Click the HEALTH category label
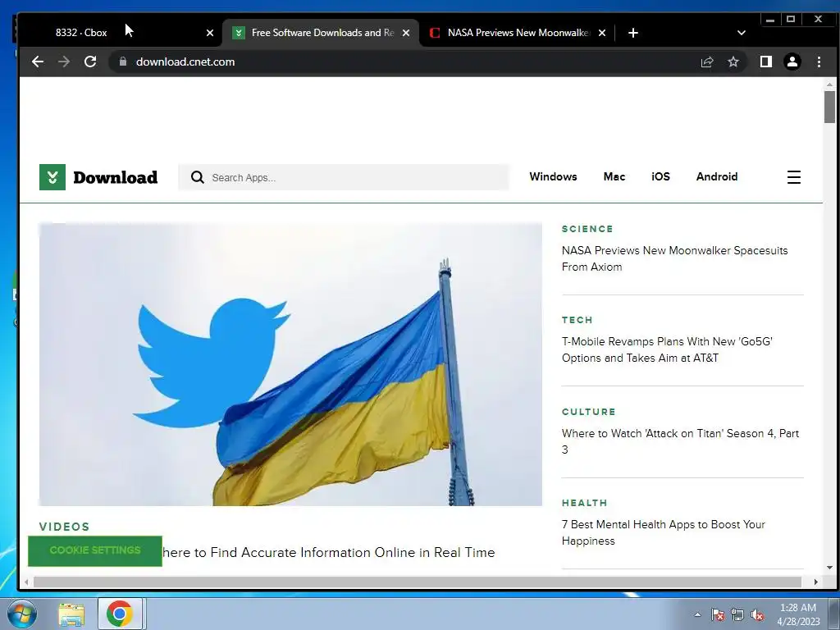The width and height of the screenshot is (840, 630). [584, 503]
